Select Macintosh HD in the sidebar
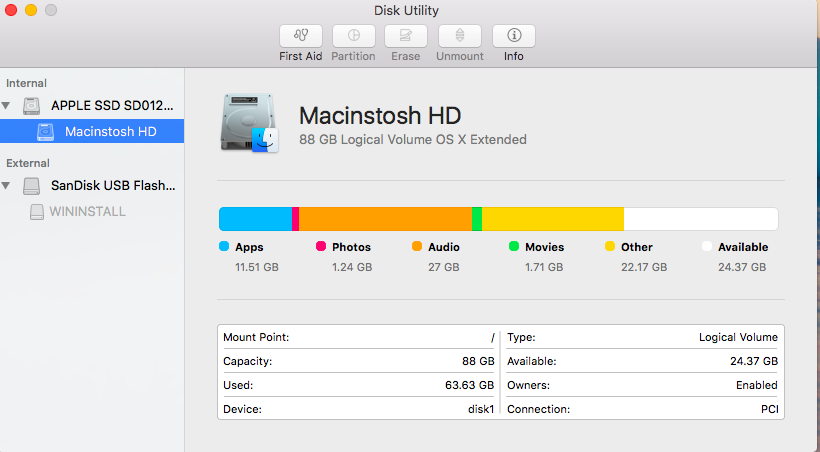820x452 pixels. pos(92,131)
